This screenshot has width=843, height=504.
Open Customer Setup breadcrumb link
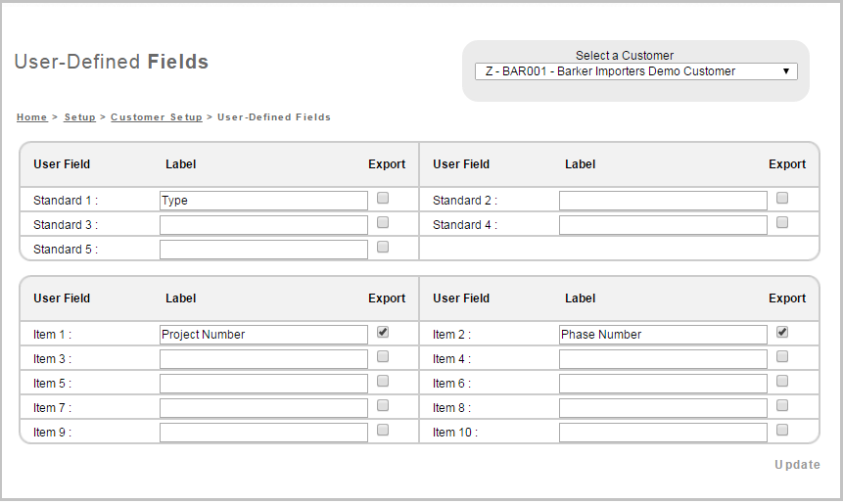tap(156, 117)
